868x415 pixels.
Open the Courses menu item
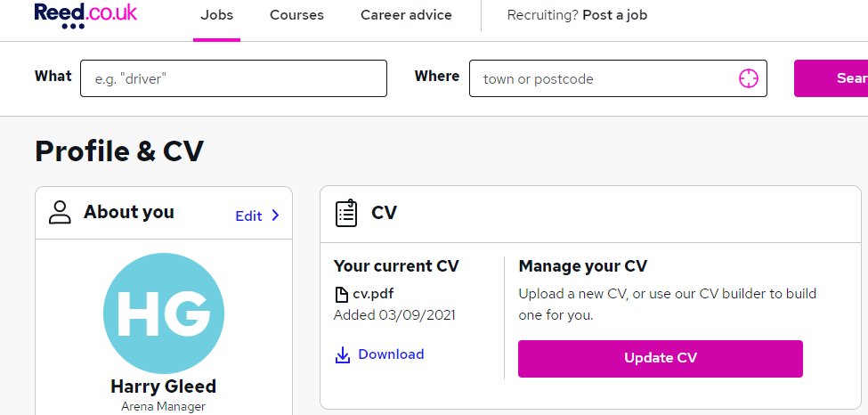(296, 15)
